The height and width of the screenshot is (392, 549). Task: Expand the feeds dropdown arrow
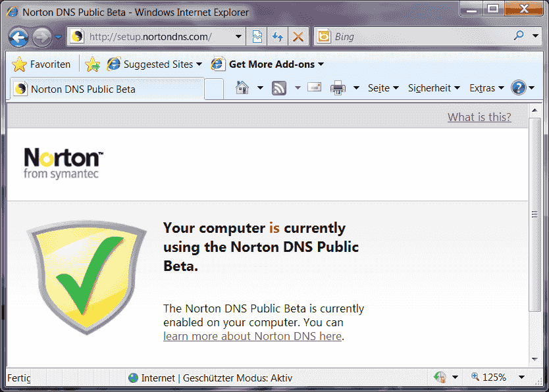(x=298, y=87)
